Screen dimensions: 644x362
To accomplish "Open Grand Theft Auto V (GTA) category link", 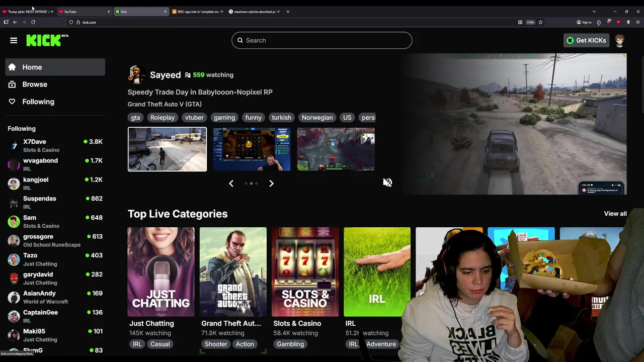I will point(165,104).
